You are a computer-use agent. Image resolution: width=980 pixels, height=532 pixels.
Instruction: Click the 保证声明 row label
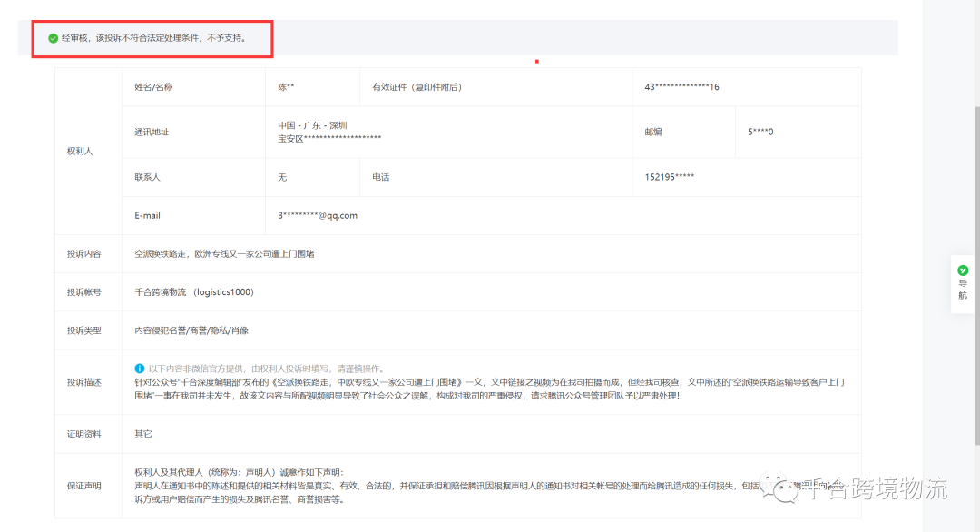[83, 486]
